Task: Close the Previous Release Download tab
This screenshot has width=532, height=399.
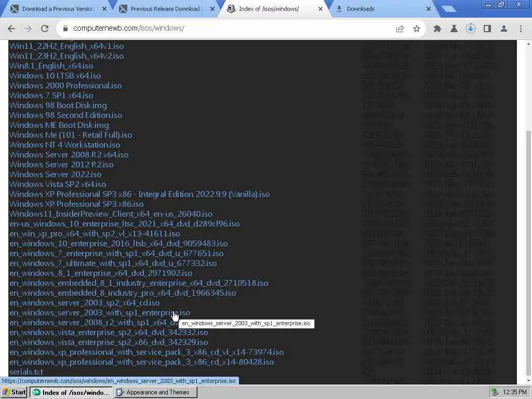Action: pyautogui.click(x=212, y=9)
